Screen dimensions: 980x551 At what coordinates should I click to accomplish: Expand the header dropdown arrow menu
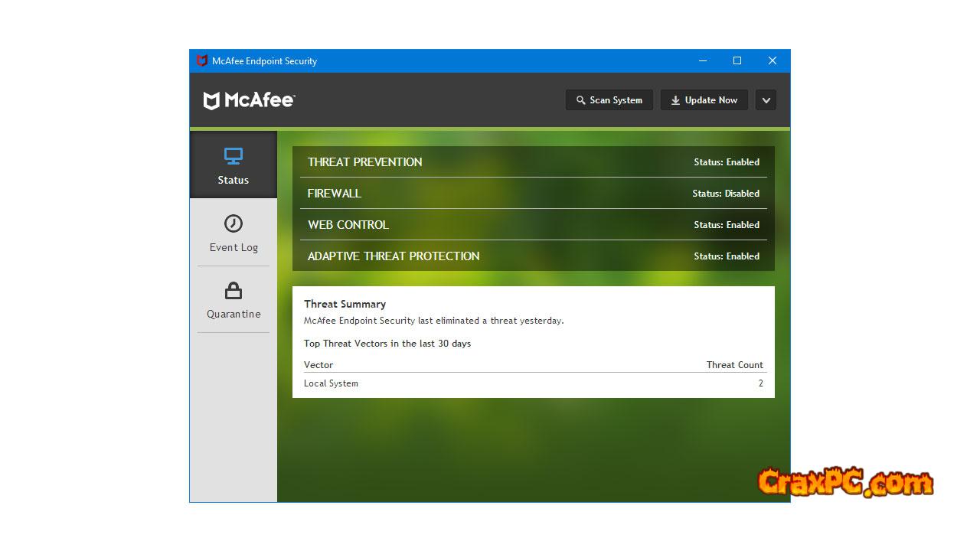pyautogui.click(x=766, y=100)
